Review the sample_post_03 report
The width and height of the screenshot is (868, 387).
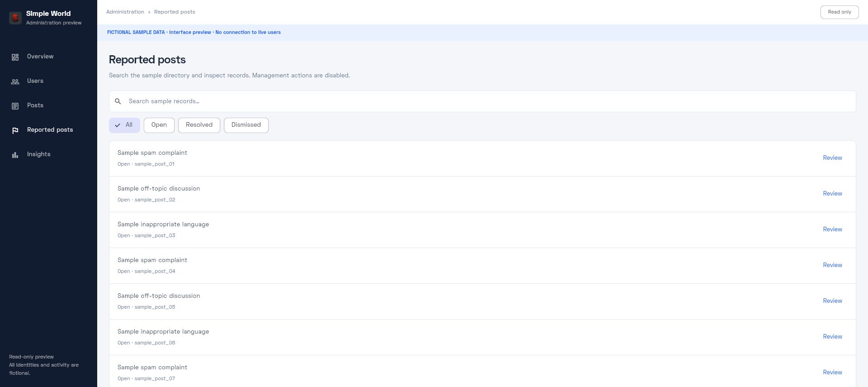(x=832, y=229)
